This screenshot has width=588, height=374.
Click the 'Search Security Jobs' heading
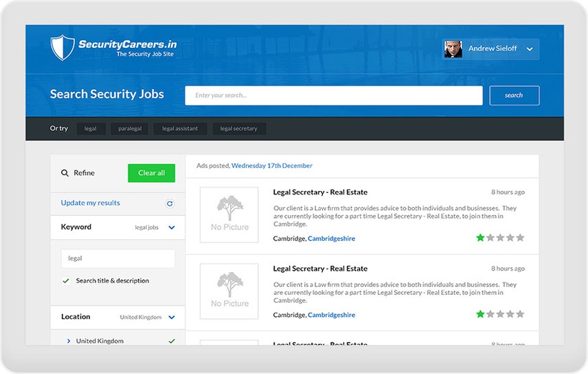click(107, 94)
